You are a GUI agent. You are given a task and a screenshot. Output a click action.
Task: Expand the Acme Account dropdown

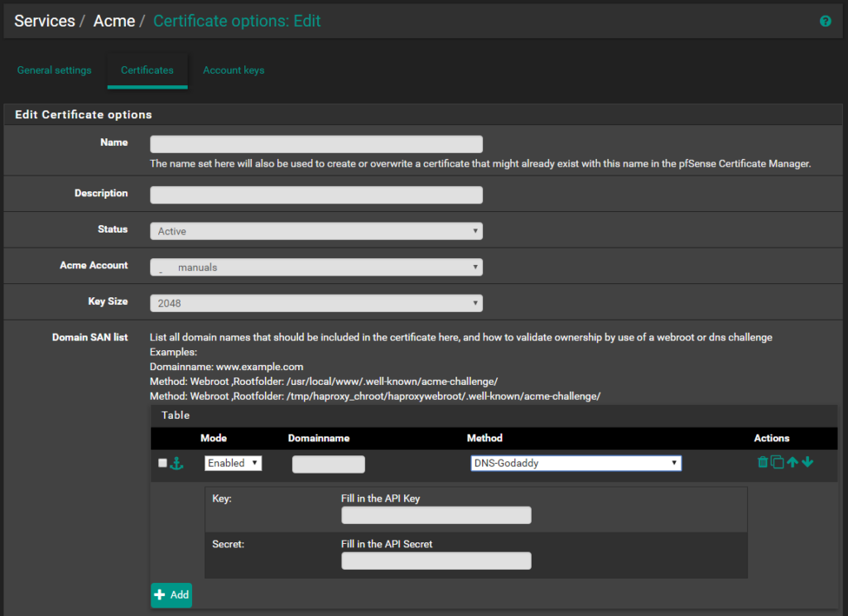pos(316,267)
